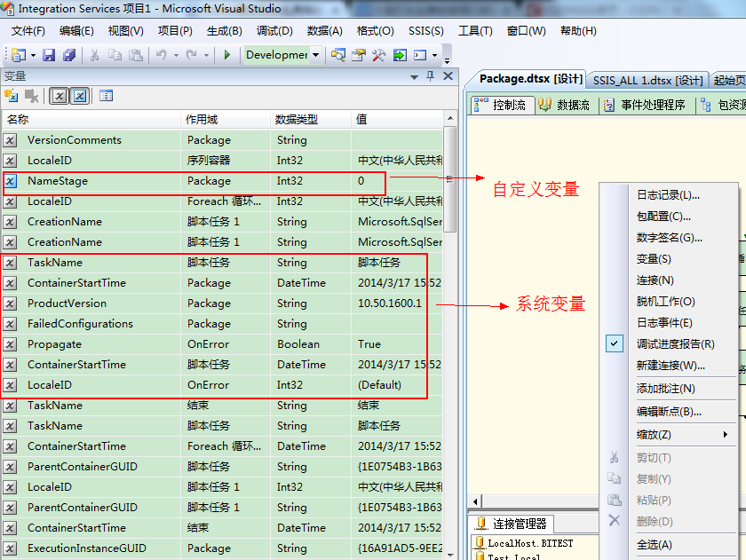The image size is (746, 560).
Task: Choose 包配置(C)... in the context menu
Action: point(663,217)
